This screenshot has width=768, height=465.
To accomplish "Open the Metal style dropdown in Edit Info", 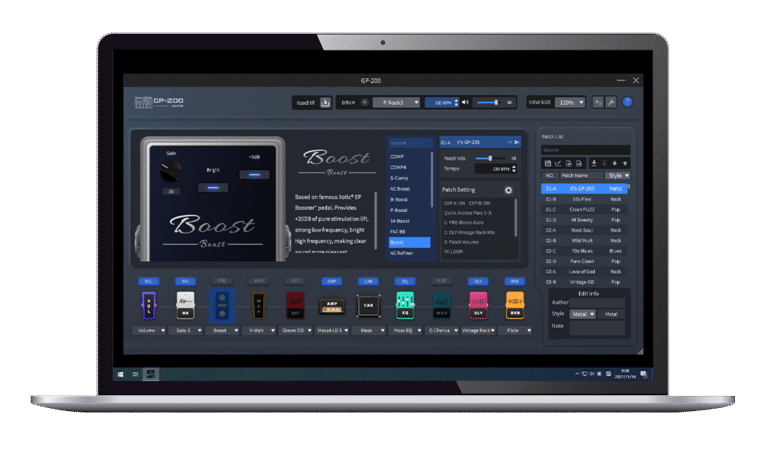I will (x=583, y=314).
